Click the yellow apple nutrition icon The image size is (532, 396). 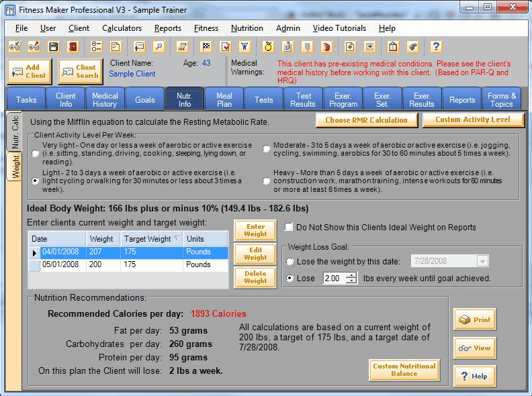pyautogui.click(x=268, y=46)
